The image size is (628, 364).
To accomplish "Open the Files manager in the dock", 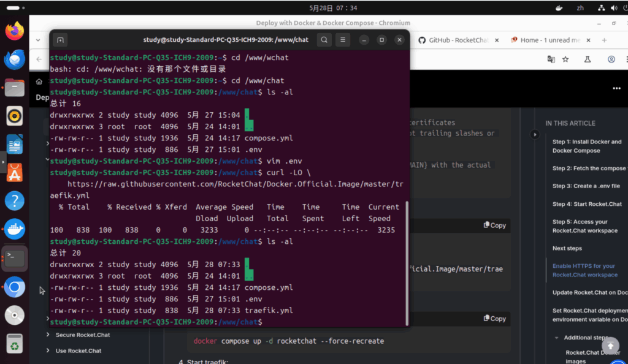I will tap(15, 88).
